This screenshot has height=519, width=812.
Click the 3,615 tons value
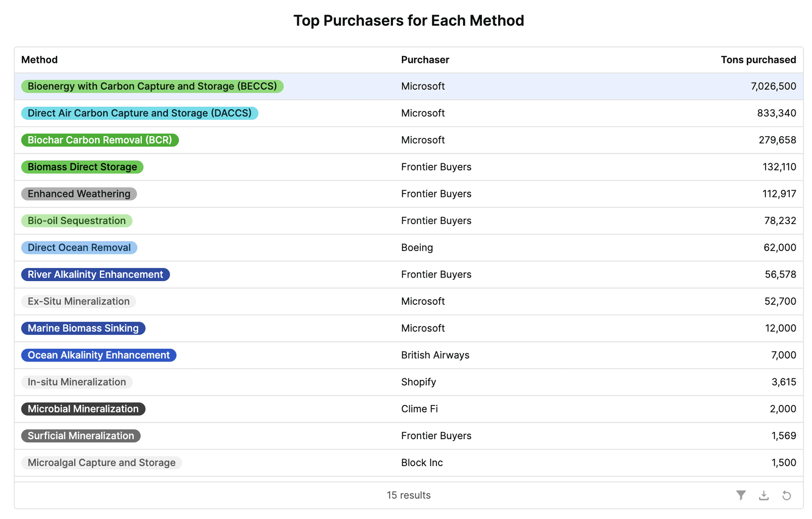784,382
